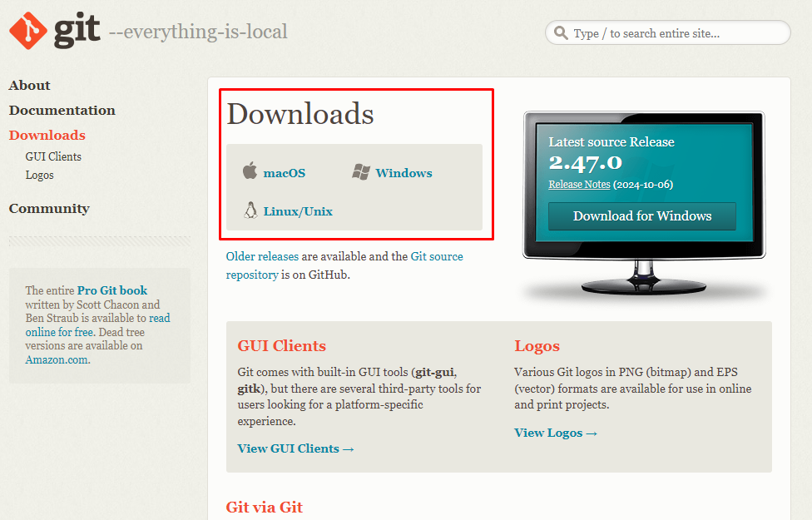This screenshot has width=812, height=520.
Task: Open the Amazon.com link
Action: (57, 359)
